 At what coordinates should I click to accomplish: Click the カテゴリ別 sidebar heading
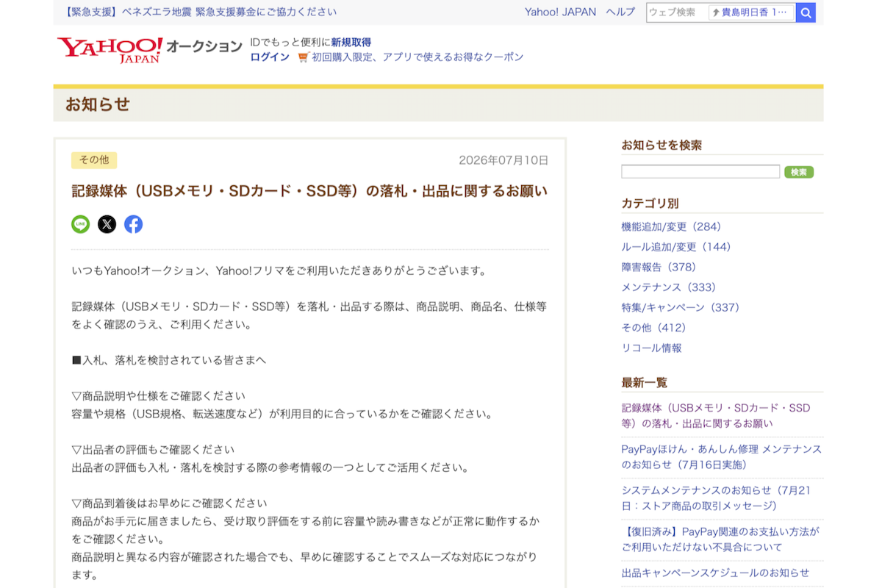(x=650, y=203)
